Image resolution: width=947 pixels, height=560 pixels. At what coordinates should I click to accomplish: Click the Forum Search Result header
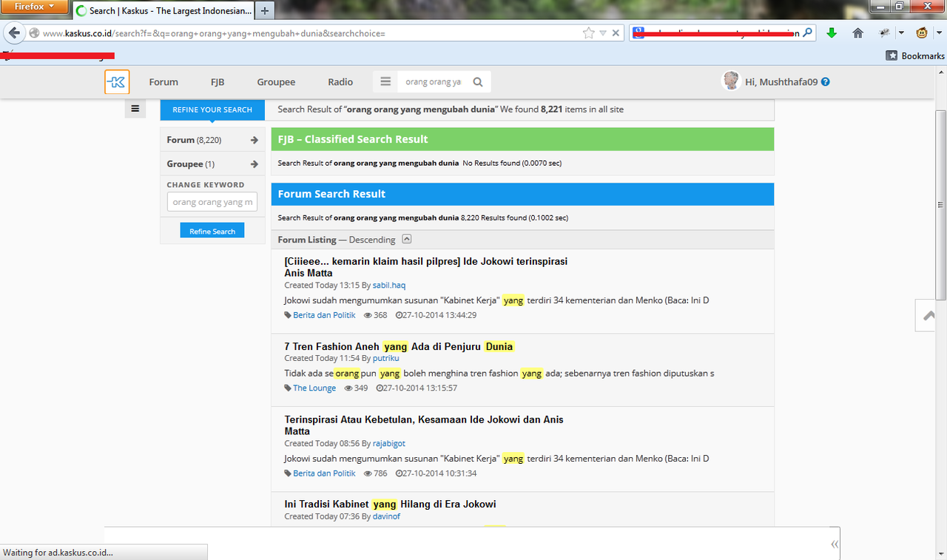(522, 194)
